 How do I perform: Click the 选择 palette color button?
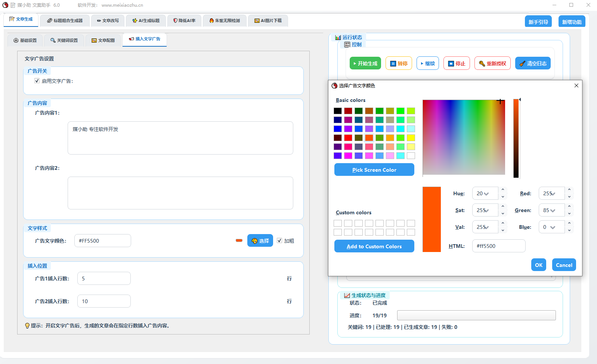[x=260, y=241]
